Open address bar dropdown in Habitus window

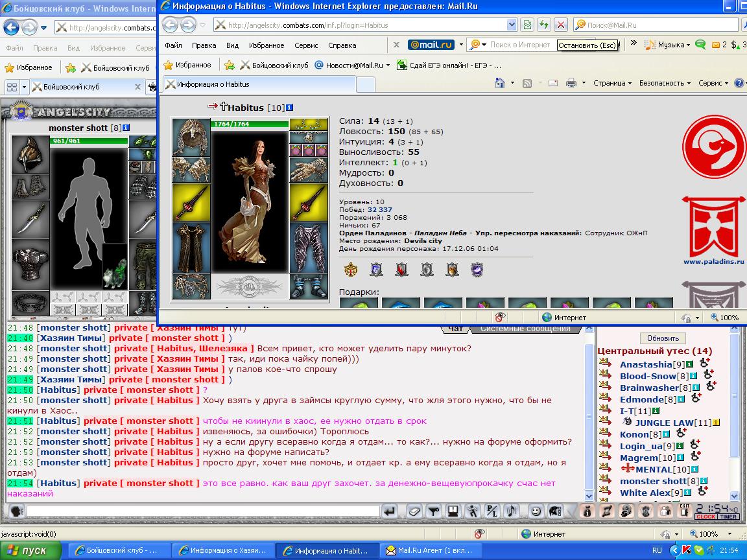coord(512,25)
